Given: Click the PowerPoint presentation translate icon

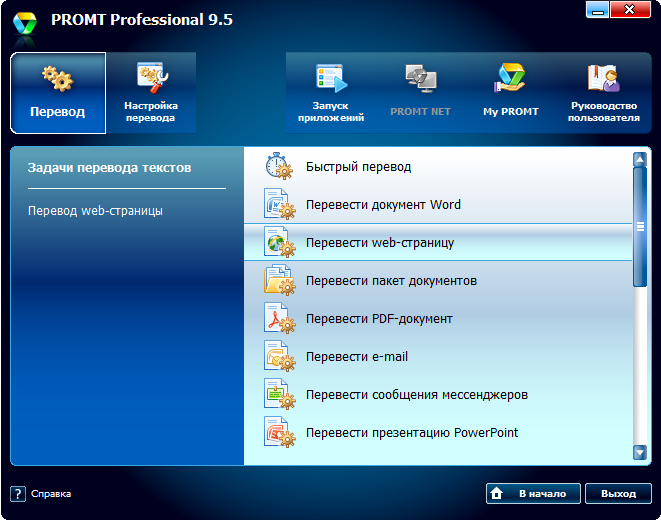Looking at the screenshot, I should click(279, 432).
